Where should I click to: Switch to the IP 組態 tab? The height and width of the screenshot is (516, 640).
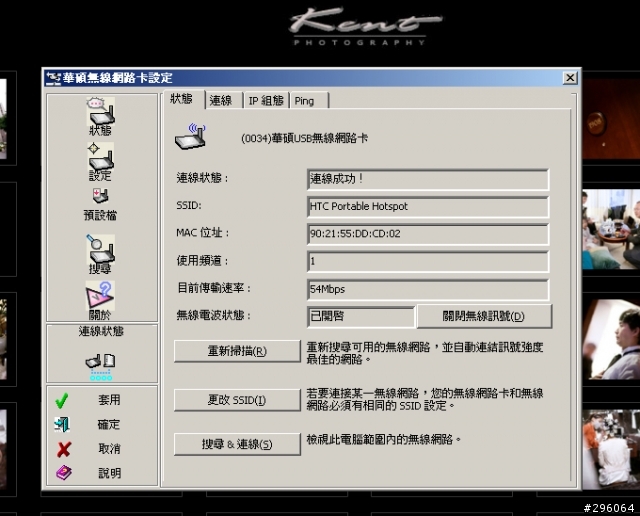(266, 100)
